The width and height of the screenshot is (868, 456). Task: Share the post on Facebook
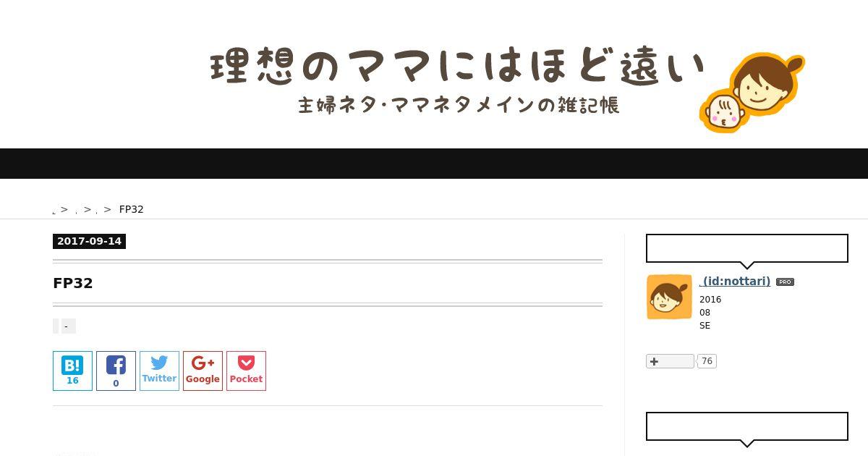(116, 371)
